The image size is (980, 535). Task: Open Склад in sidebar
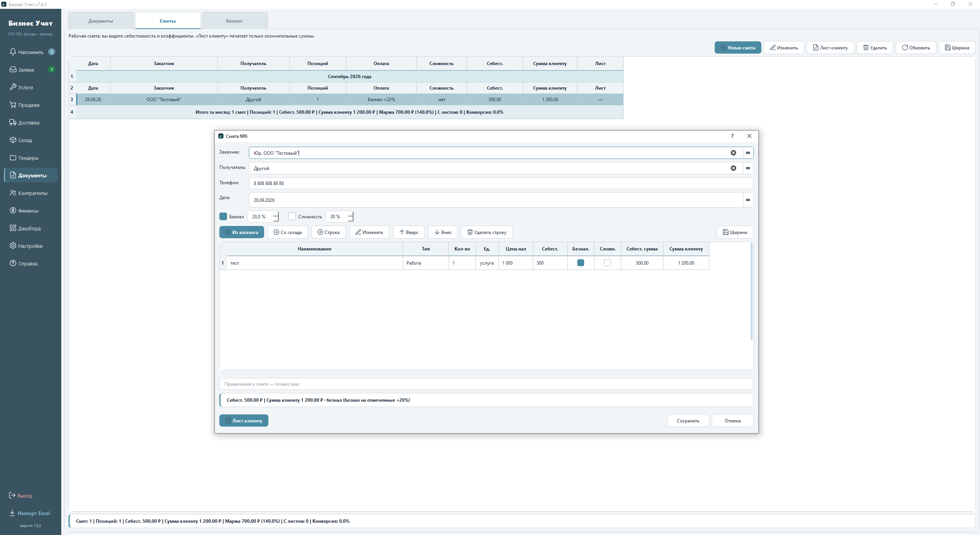click(x=31, y=140)
